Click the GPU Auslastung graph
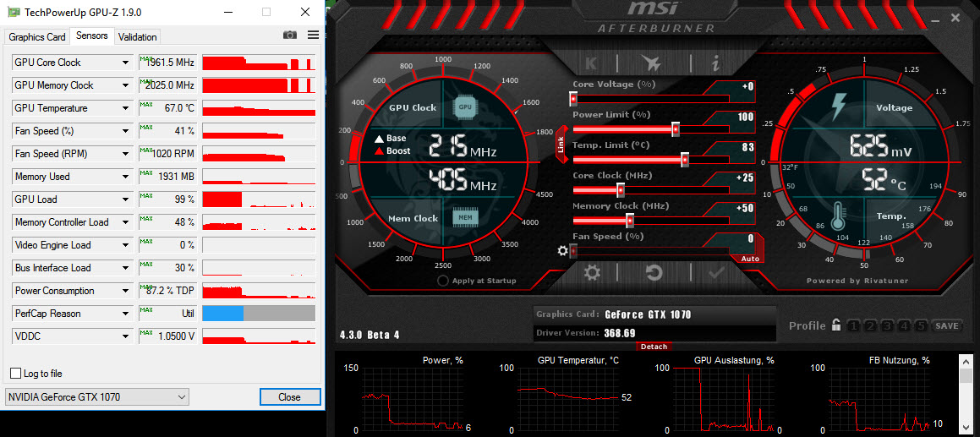The image size is (980, 437). coord(722,400)
